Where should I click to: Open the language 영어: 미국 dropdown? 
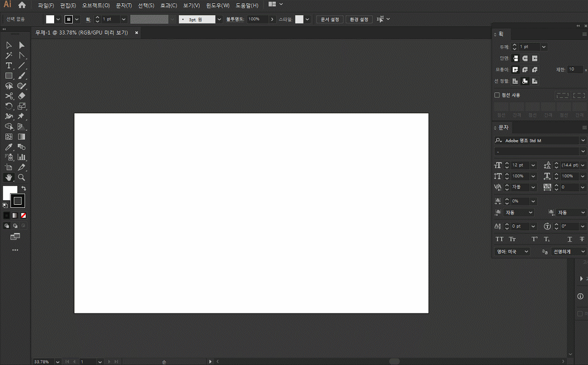(513, 252)
